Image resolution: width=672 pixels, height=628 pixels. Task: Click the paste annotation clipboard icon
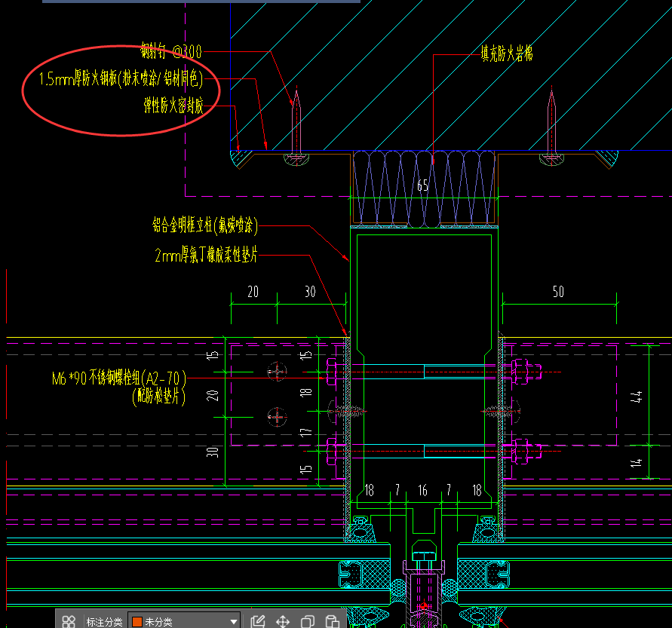[332, 621]
